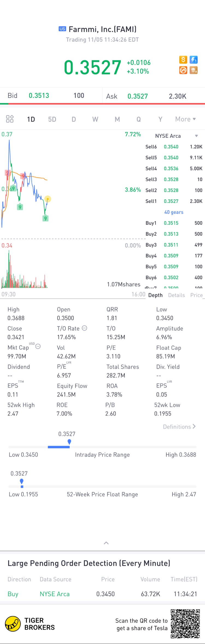Switch to the M monthly chart
The image size is (205, 644).
[117, 119]
